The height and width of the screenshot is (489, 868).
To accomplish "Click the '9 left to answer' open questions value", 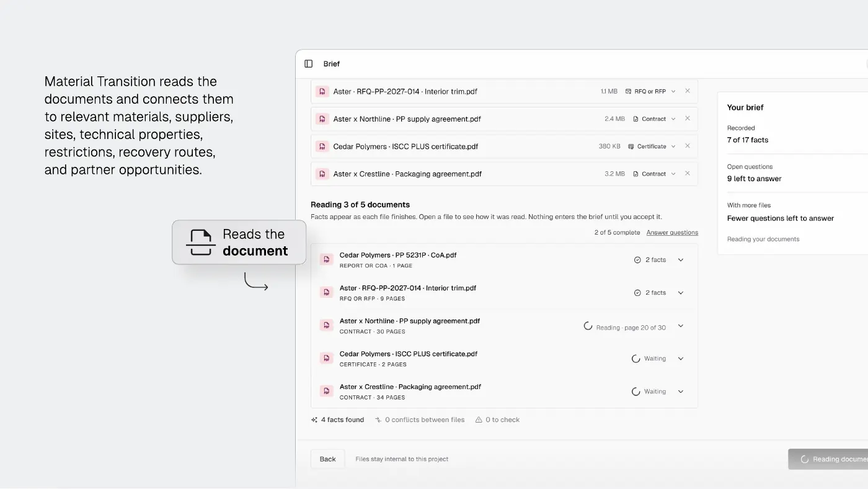I will [x=755, y=179].
